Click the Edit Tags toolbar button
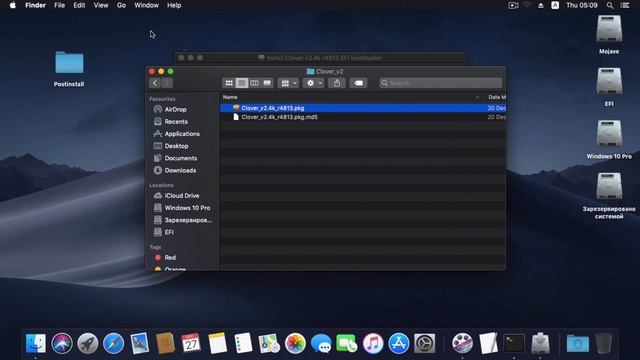Image resolution: width=640 pixels, height=360 pixels. [358, 83]
